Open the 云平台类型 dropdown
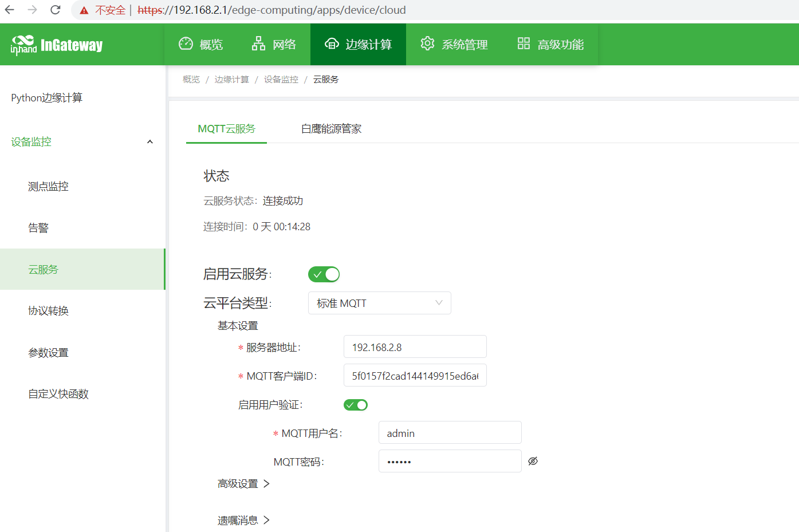 click(379, 303)
